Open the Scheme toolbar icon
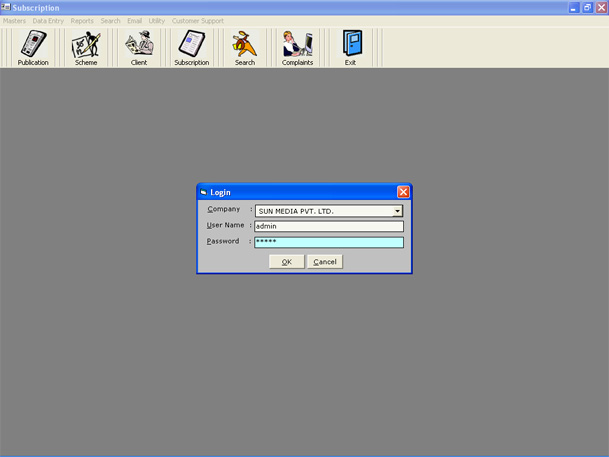Viewport: 609px width, 457px height. pos(86,48)
